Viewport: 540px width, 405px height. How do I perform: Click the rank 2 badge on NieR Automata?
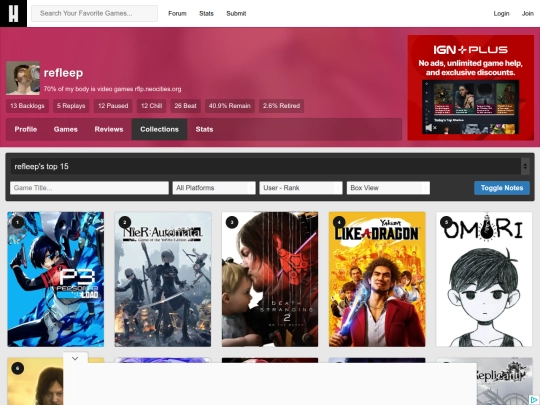[x=125, y=222]
